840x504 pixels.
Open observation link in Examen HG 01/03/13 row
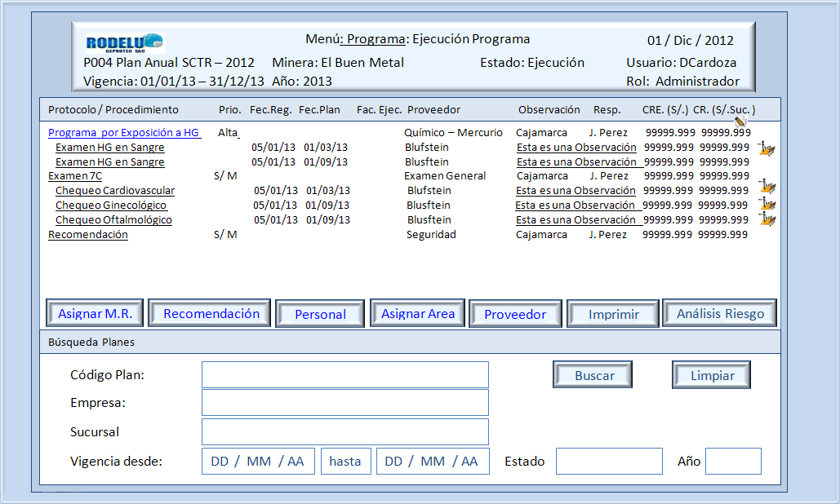576,147
